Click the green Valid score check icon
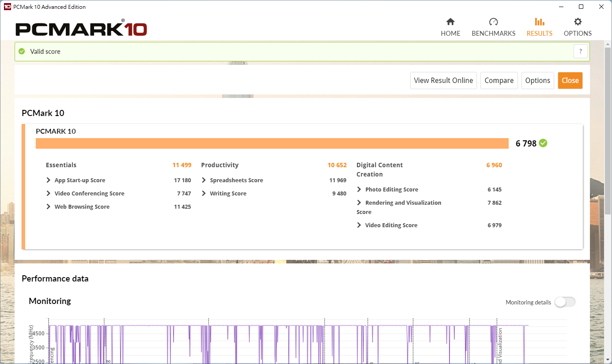 click(22, 52)
